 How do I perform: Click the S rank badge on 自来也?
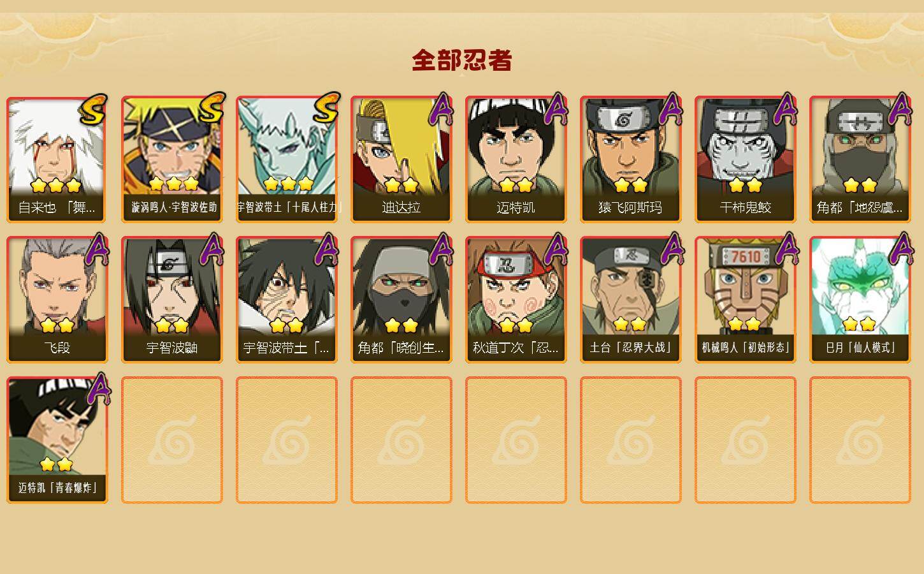(x=94, y=109)
